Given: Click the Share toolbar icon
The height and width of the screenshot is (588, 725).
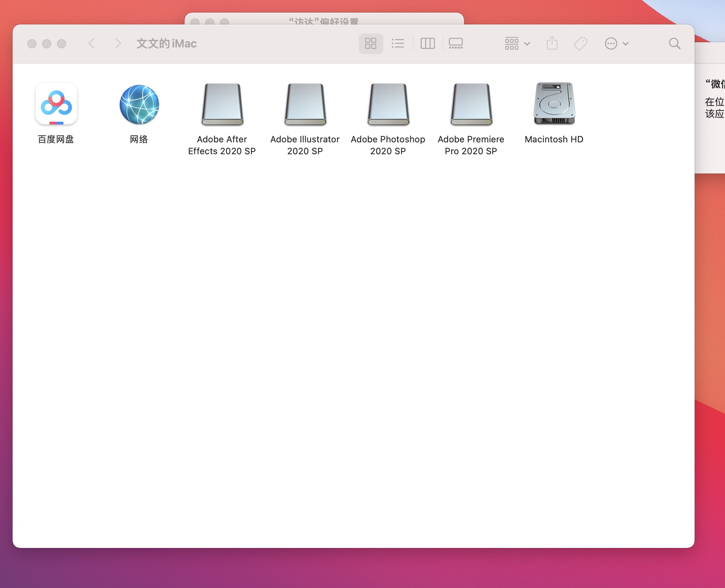Looking at the screenshot, I should point(552,44).
